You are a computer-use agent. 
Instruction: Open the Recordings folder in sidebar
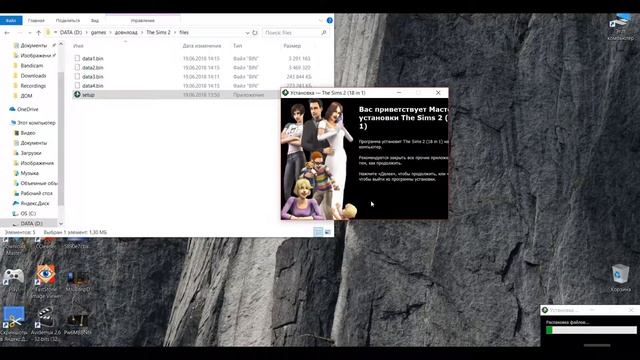(x=33, y=86)
